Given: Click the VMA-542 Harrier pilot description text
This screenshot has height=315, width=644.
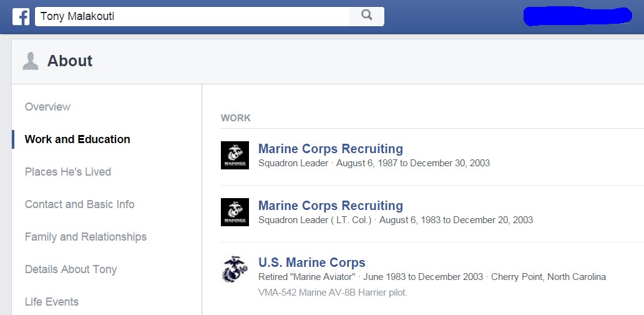Looking at the screenshot, I should (333, 292).
